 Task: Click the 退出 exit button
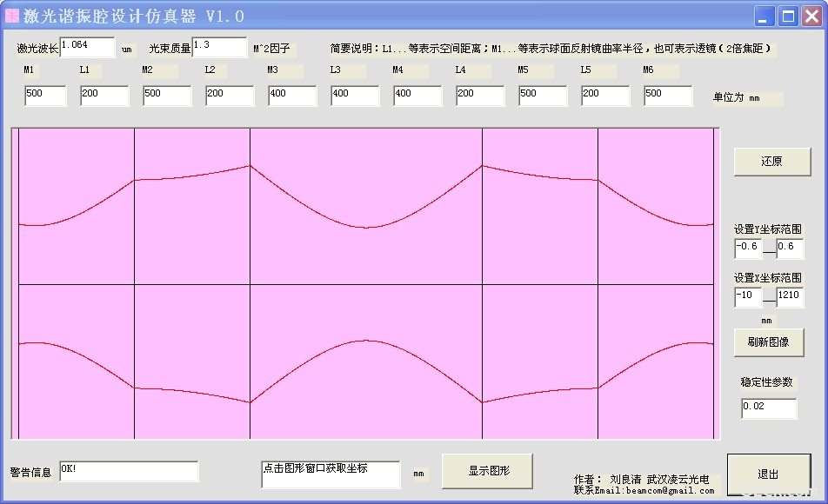pyautogui.click(x=769, y=474)
